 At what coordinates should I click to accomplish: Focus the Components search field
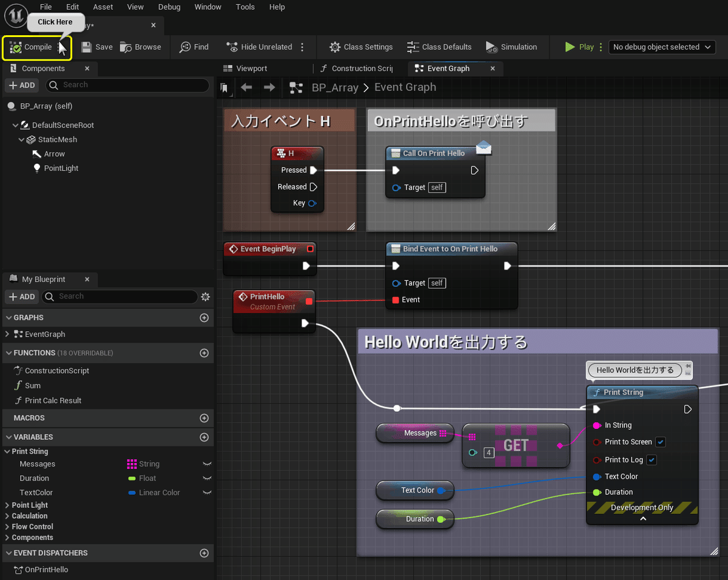coord(127,85)
